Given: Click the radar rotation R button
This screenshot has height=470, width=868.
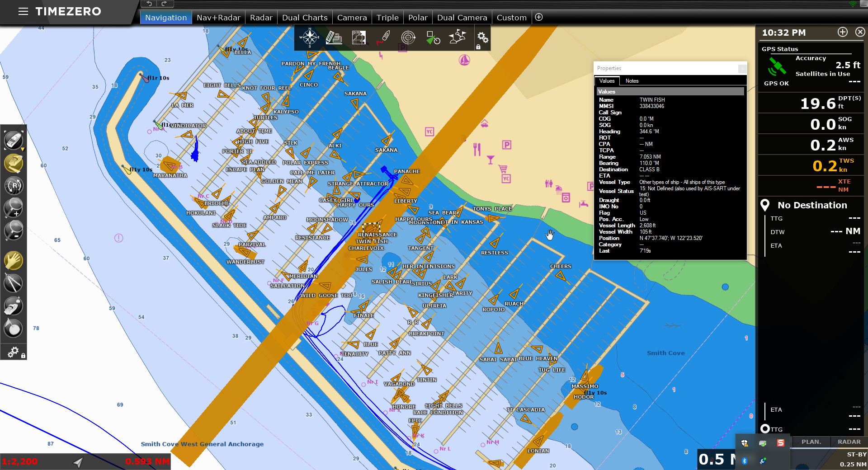Looking at the screenshot, I should [x=14, y=185].
